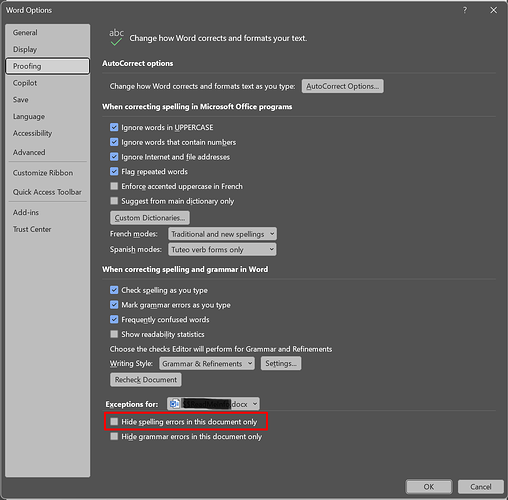Open the Language options category
The image size is (508, 500).
47,116
